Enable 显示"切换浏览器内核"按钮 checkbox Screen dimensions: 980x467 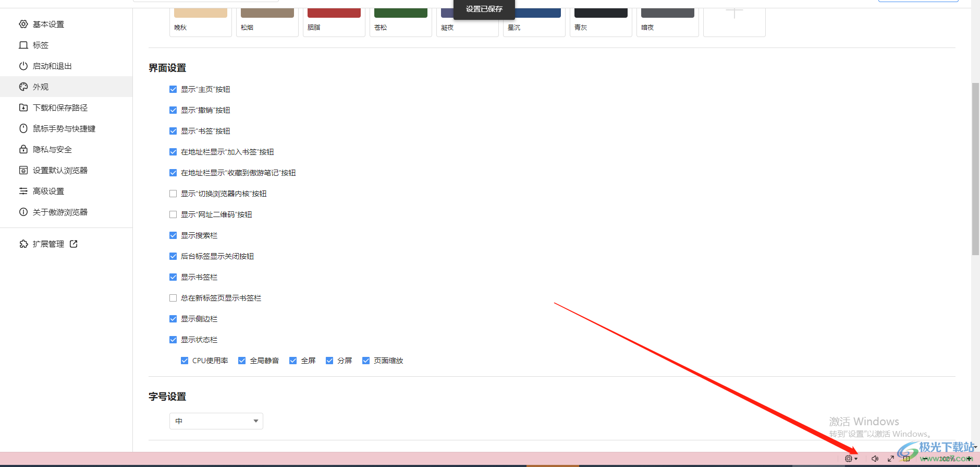(173, 194)
